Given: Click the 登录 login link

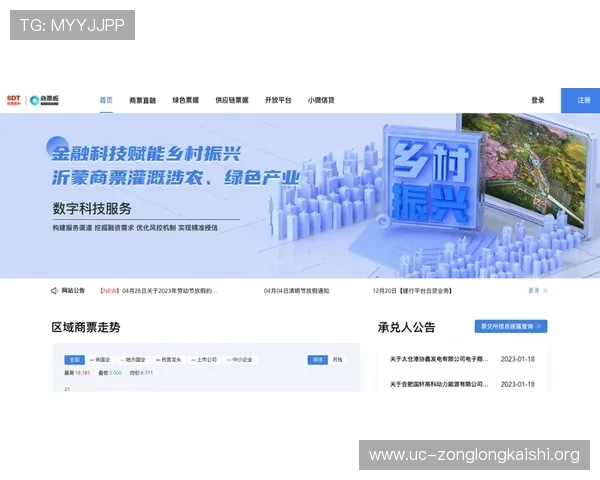Looking at the screenshot, I should [538, 100].
